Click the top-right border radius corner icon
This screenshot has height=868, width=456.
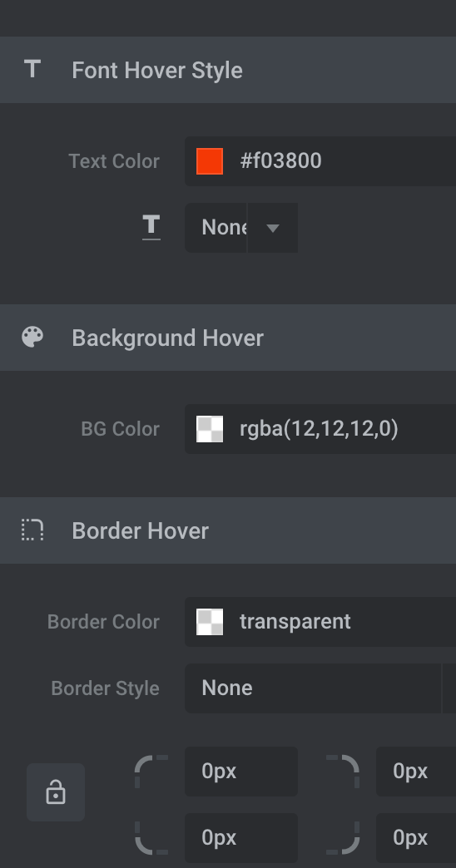(342, 772)
